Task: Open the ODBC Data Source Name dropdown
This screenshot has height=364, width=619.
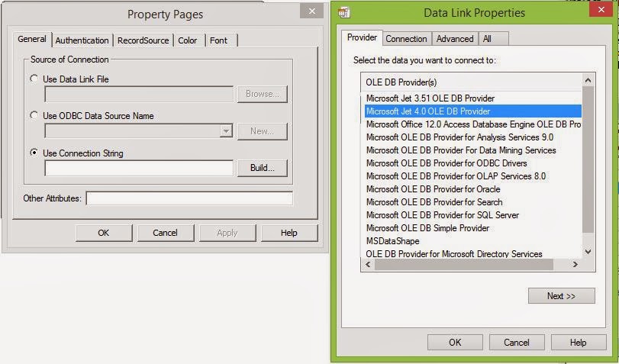Action: pos(226,130)
